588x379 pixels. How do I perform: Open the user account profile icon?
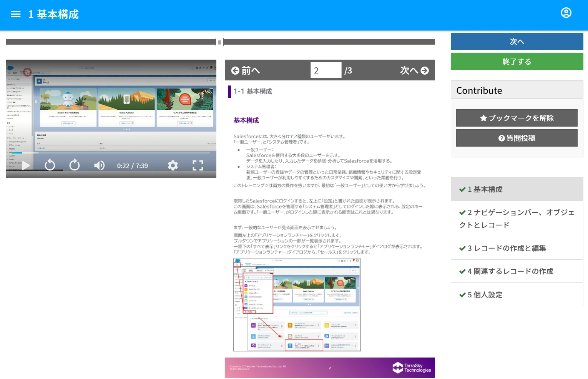[x=566, y=13]
